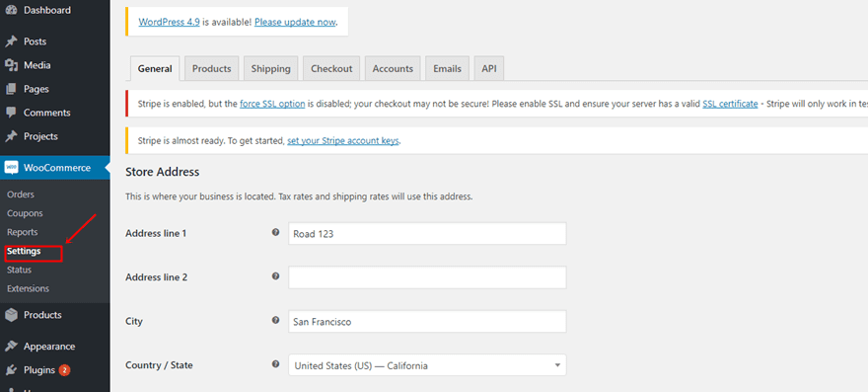The width and height of the screenshot is (868, 392).
Task: Open the Country / State dropdown
Action: coord(427,365)
